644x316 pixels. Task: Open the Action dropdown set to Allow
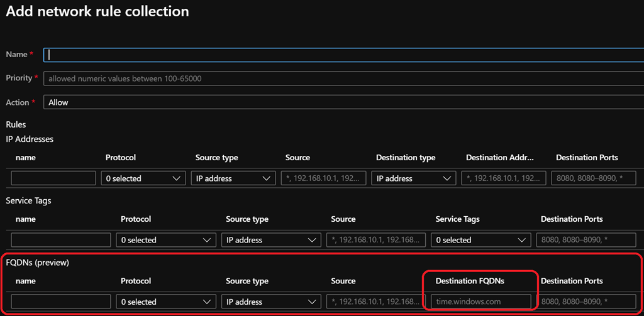pyautogui.click(x=343, y=102)
